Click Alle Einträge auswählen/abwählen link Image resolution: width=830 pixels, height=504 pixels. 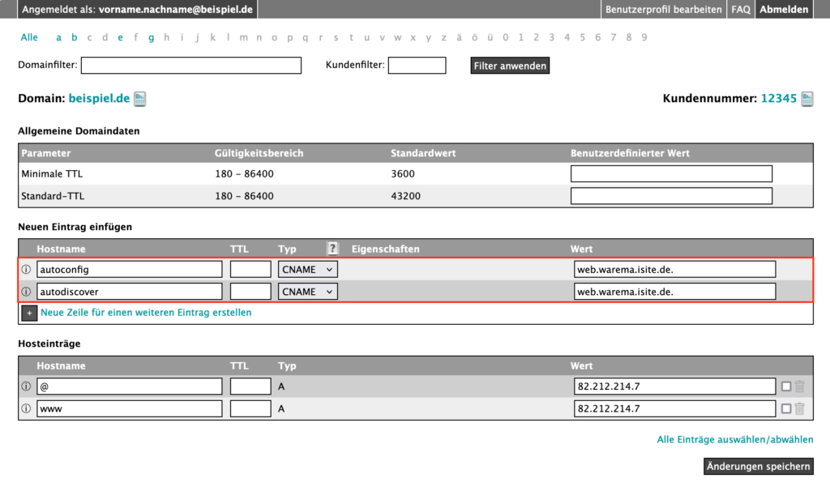pyautogui.click(x=734, y=440)
